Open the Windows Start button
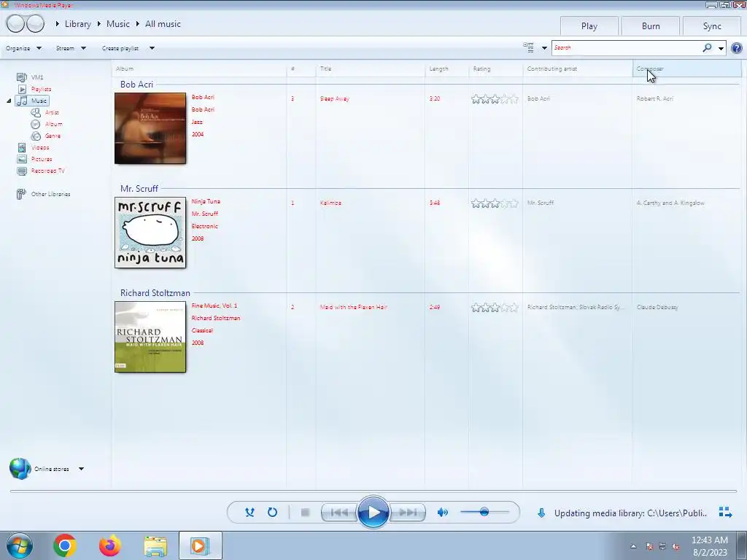The width and height of the screenshot is (747, 560). point(20,545)
